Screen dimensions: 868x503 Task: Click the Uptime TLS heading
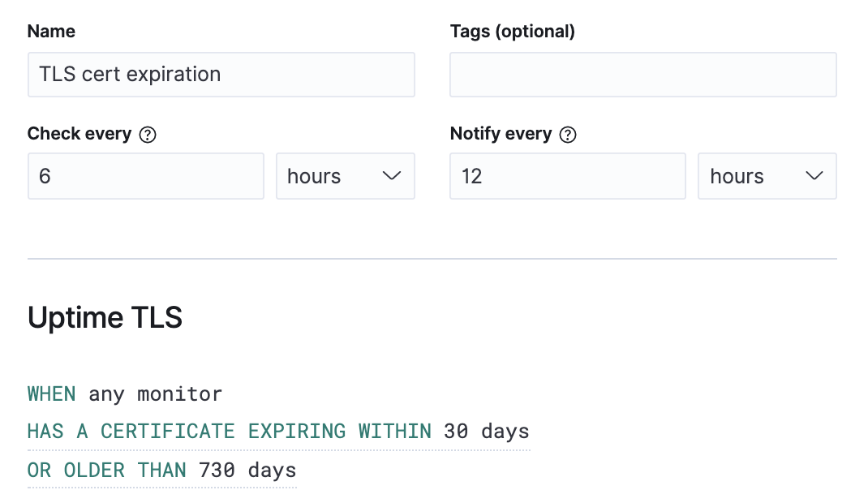[104, 317]
